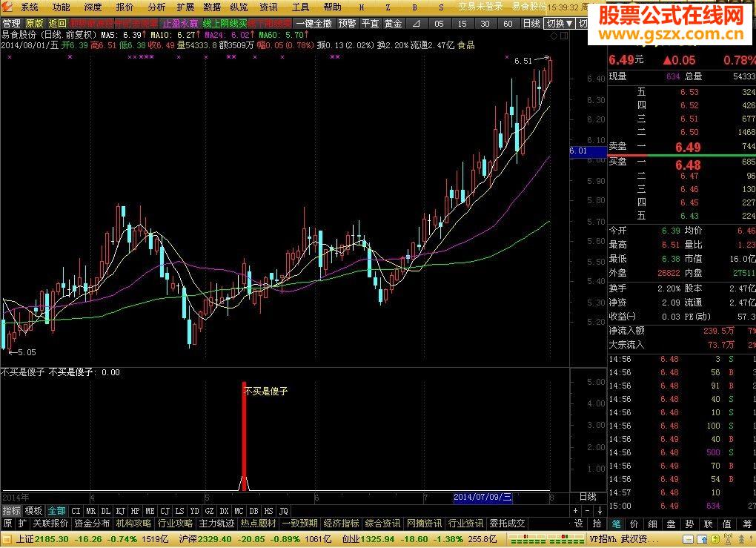Click the triangle drawing tool icon
This screenshot has width=756, height=548.
point(417,23)
